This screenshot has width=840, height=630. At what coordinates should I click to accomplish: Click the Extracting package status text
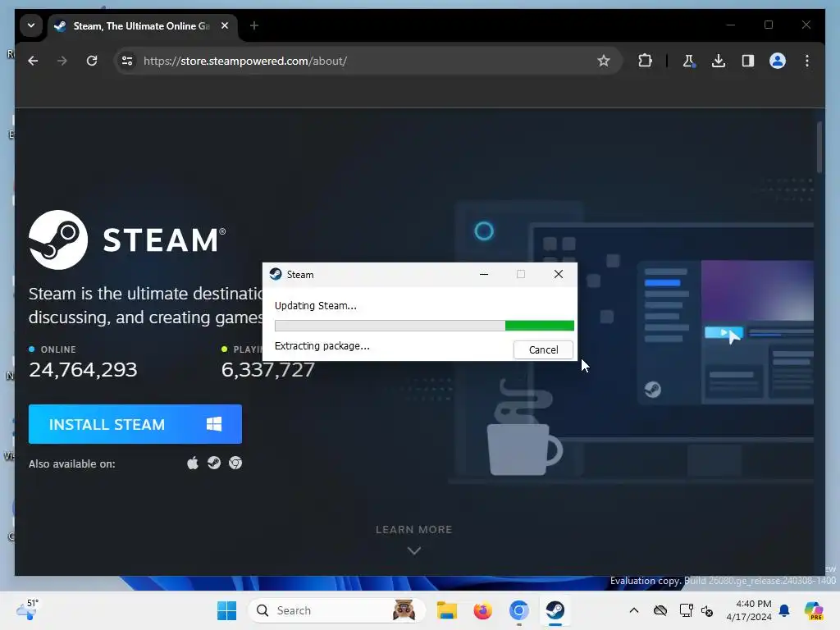click(322, 346)
